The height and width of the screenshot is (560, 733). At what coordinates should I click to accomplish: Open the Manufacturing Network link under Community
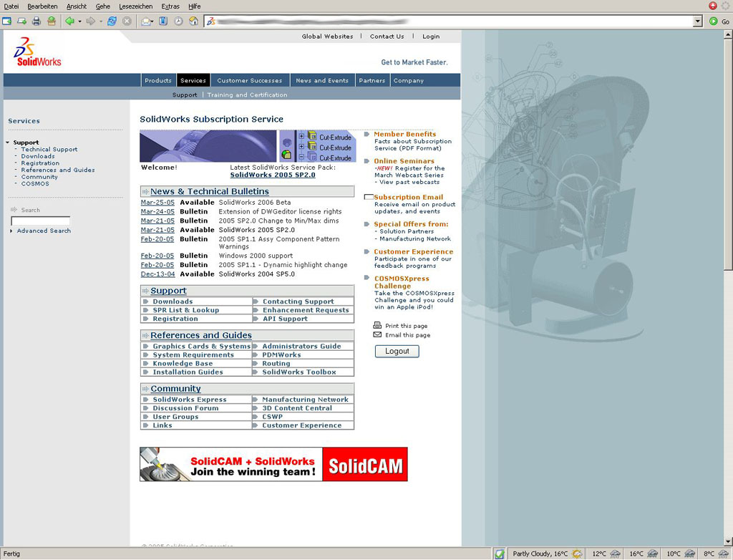(305, 400)
